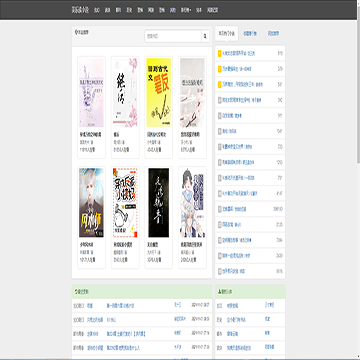Open white cover with pink blossoms calligraphy

(x=125, y=92)
